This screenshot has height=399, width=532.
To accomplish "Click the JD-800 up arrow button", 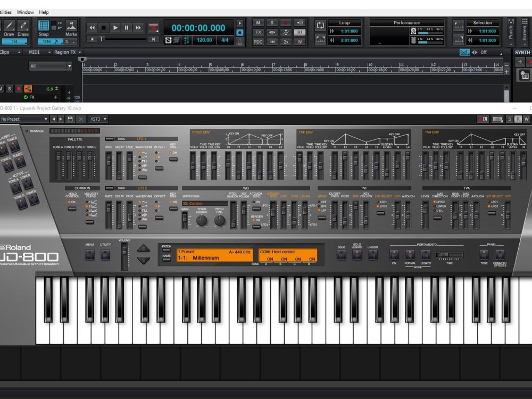I will point(143,248).
